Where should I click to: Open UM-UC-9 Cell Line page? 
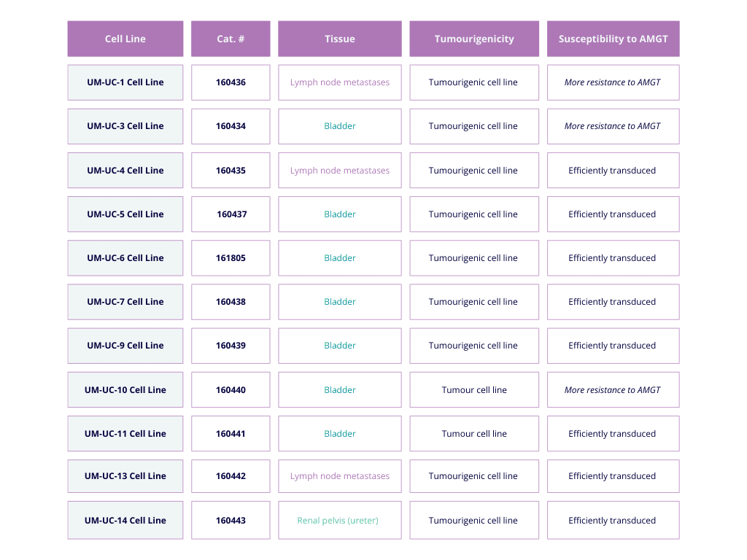tap(125, 346)
